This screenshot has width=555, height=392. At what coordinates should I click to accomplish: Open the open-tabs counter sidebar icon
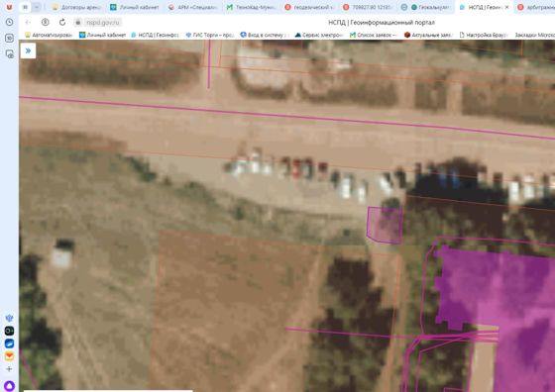pyautogui.click(x=9, y=38)
